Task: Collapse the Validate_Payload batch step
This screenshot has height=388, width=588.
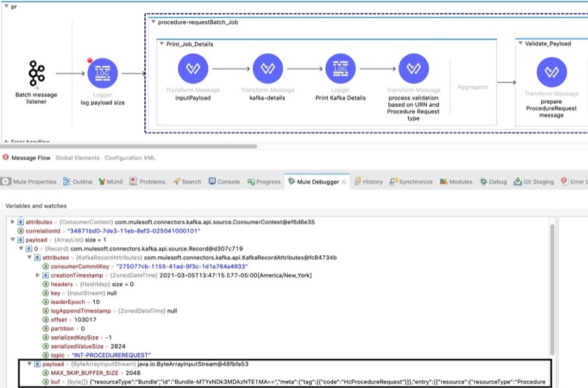Action: 520,44
